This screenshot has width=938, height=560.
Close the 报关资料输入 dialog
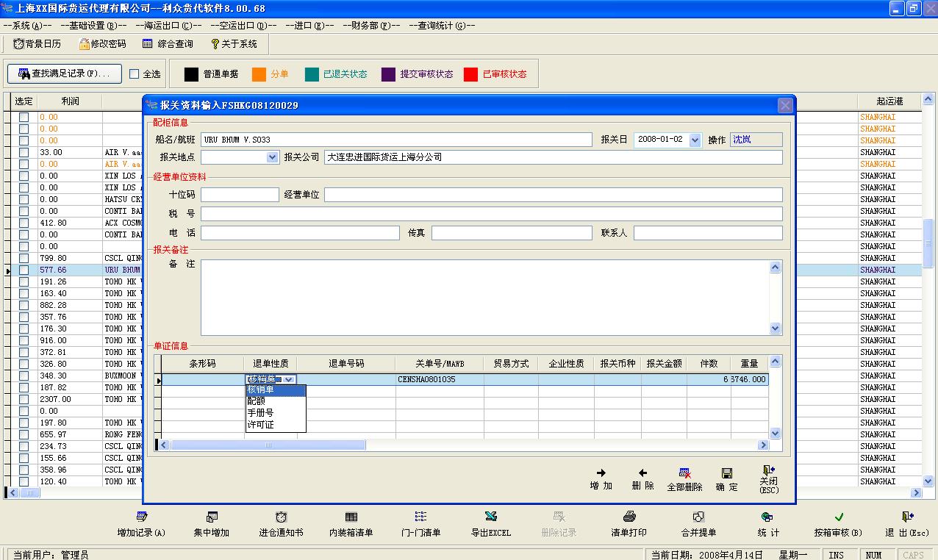[785, 105]
